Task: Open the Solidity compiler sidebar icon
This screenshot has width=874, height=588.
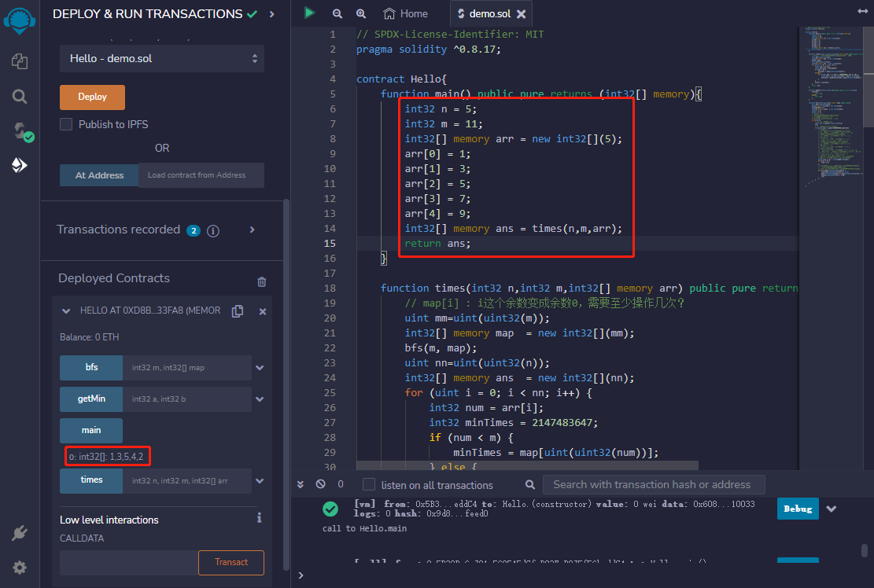Action: [x=22, y=132]
